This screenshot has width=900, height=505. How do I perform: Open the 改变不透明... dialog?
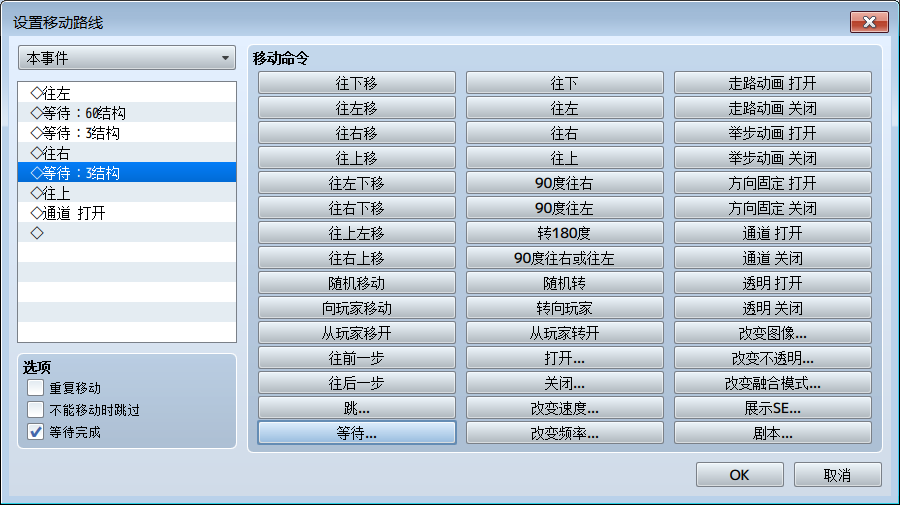click(773, 358)
